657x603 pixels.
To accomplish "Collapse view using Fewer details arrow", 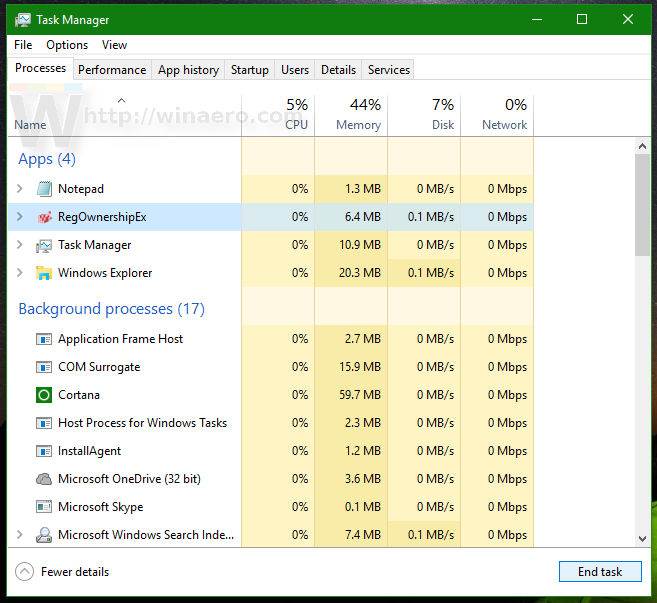I will pos(24,572).
